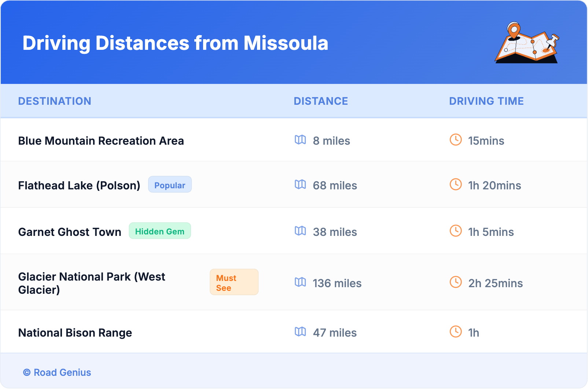Click the Must See badge
The width and height of the screenshot is (588, 389).
point(234,282)
